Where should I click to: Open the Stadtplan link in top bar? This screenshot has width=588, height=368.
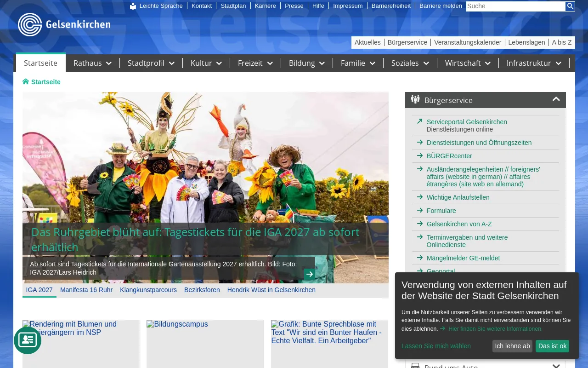coord(233,6)
